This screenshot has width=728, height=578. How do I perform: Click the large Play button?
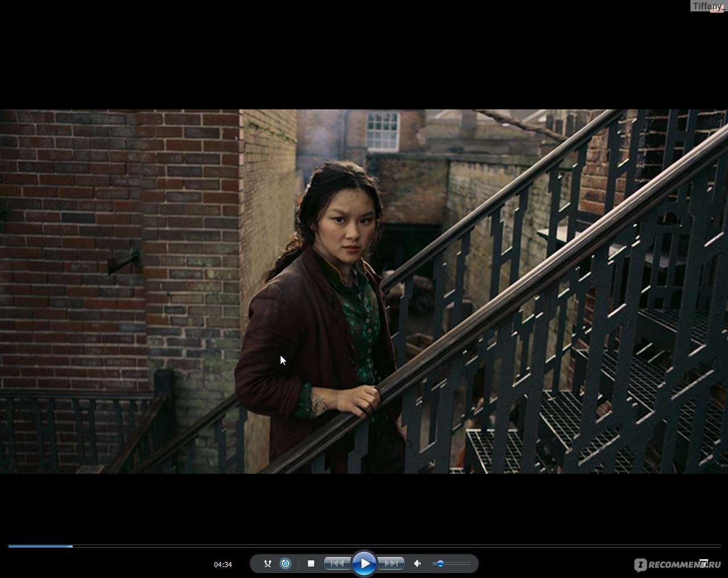tap(364, 564)
